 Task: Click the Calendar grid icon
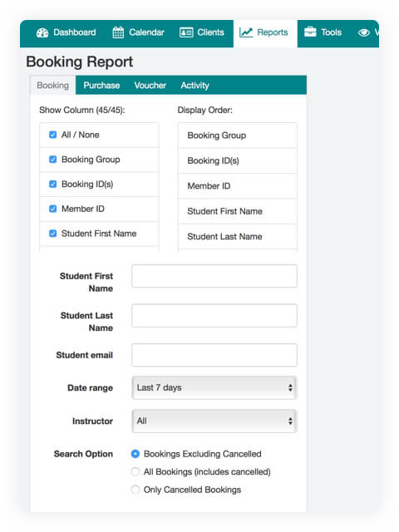click(118, 32)
